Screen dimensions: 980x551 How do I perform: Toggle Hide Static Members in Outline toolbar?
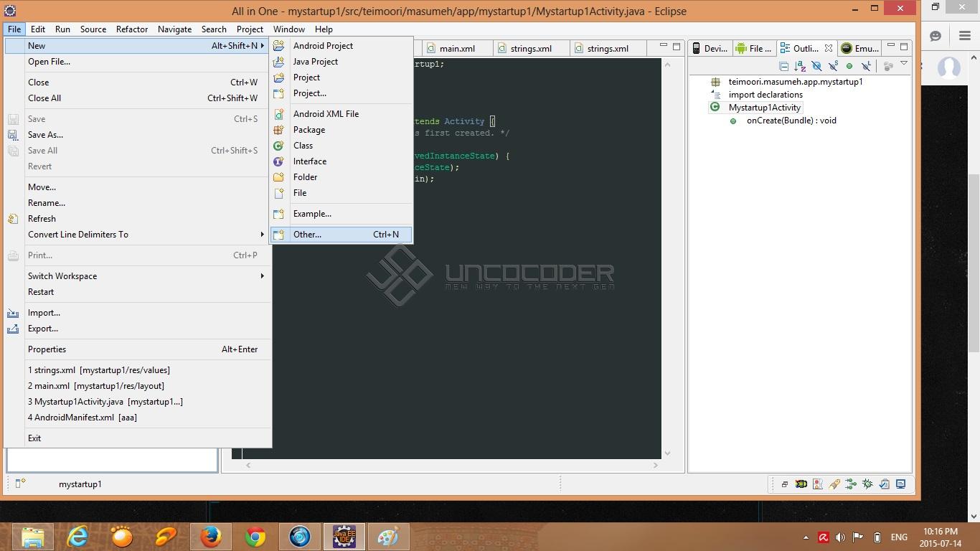click(x=833, y=67)
